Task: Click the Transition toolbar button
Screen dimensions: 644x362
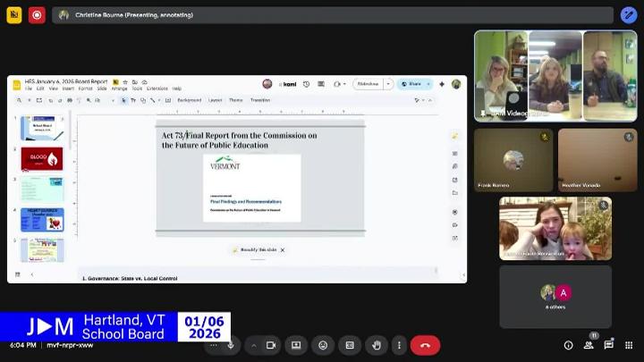Action: [259, 100]
